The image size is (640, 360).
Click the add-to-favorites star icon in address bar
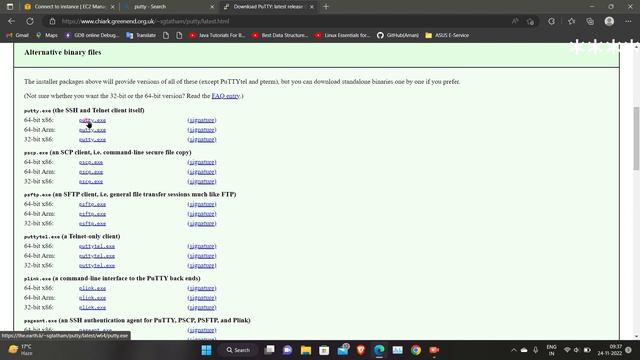[530, 21]
